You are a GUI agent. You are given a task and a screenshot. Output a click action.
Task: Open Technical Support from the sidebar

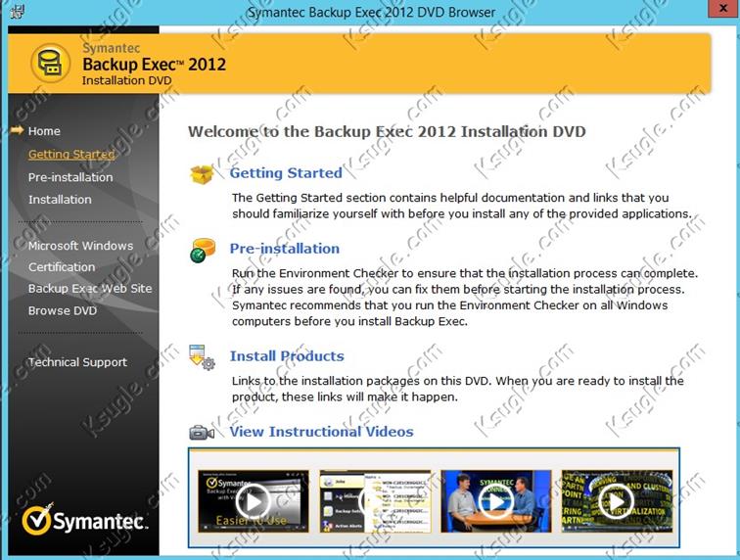click(77, 362)
